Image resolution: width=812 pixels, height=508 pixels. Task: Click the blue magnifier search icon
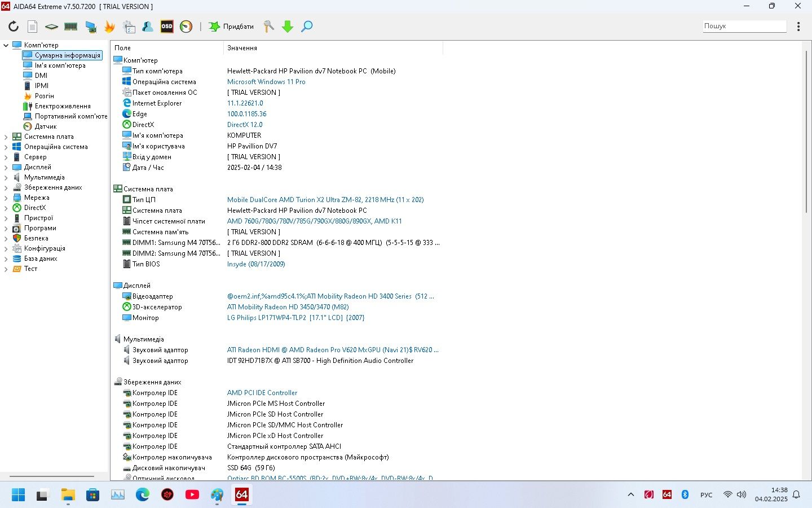tap(307, 27)
